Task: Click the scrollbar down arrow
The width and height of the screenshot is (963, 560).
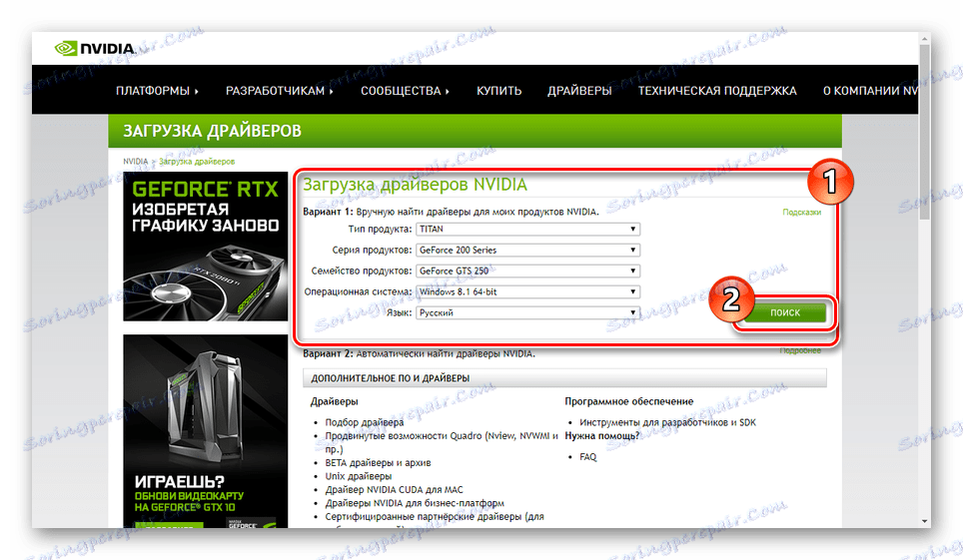Action: (924, 521)
